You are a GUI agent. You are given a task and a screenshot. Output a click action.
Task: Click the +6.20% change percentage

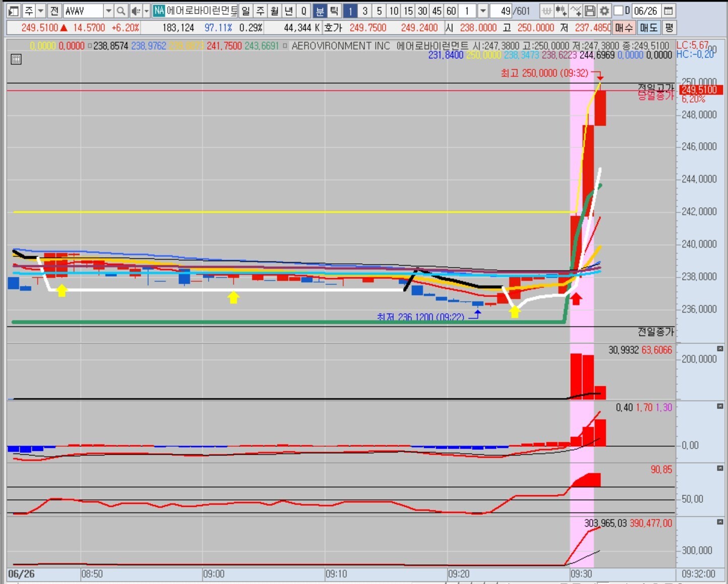pos(126,28)
